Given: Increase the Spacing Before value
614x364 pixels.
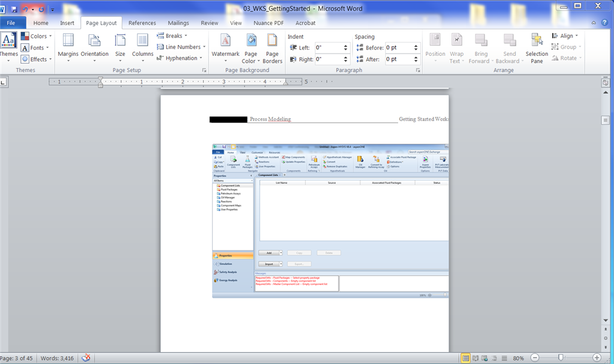Looking at the screenshot, I should click(416, 46).
